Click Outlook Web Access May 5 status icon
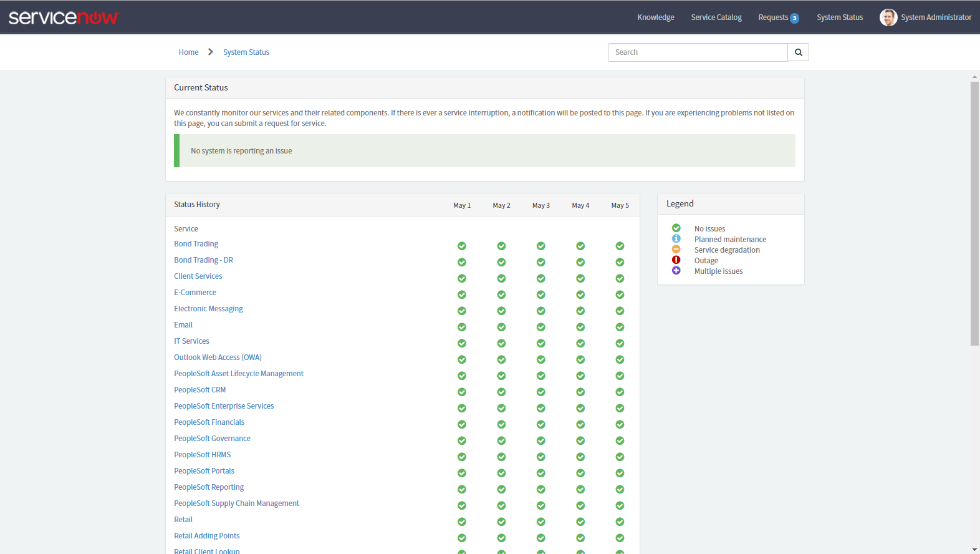The height and width of the screenshot is (554, 980). 620,359
